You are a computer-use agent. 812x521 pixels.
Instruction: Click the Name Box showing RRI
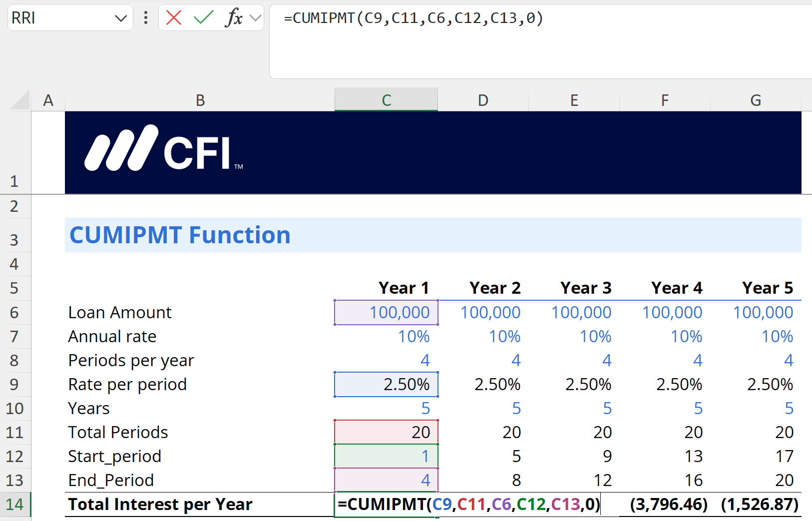click(x=60, y=18)
